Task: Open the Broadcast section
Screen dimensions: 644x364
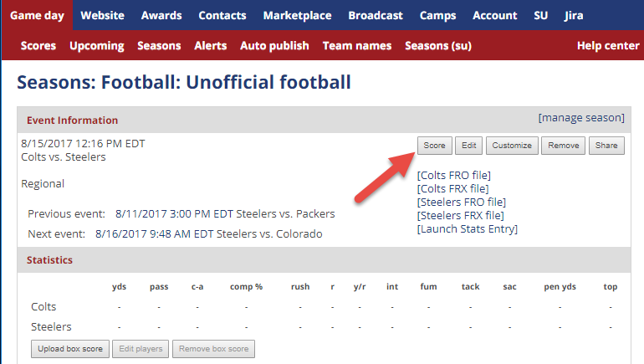Action: coord(376,15)
